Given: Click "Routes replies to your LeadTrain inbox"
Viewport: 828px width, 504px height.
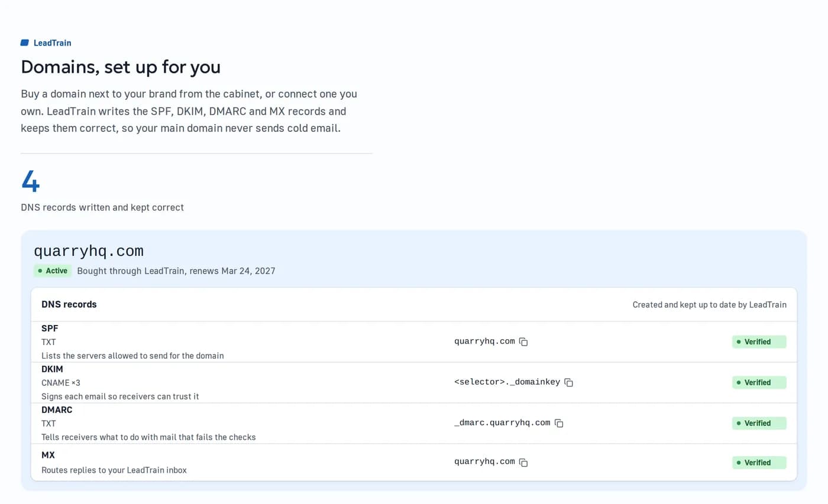Looking at the screenshot, I should click(114, 470).
